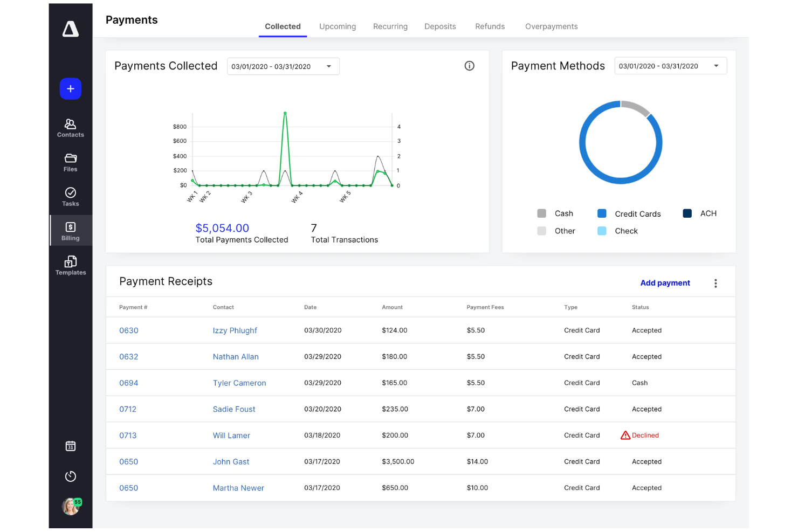Open the Contacts panel
The image size is (798, 532).
(x=70, y=128)
